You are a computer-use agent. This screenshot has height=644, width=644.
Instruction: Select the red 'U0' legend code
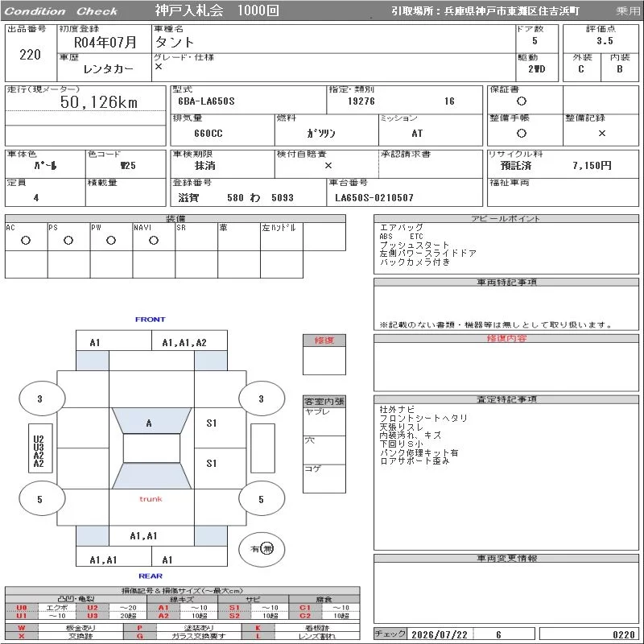(22, 608)
